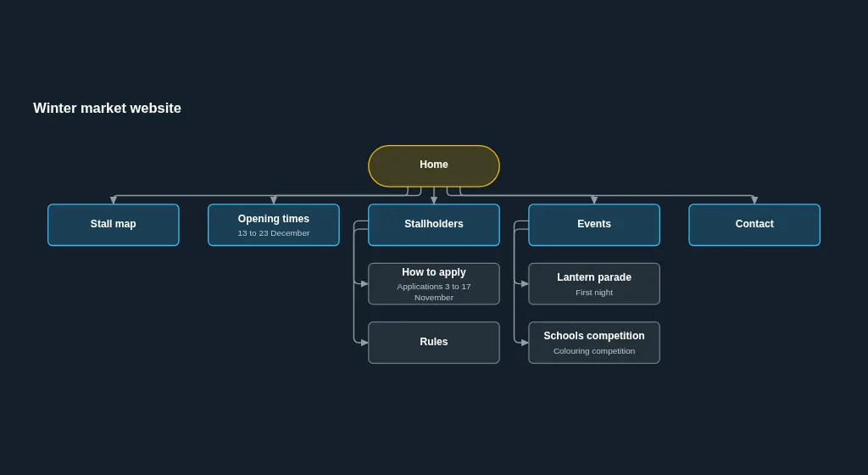Click the arrowhead pointing into How to apply
This screenshot has height=475, width=868.
pos(364,284)
